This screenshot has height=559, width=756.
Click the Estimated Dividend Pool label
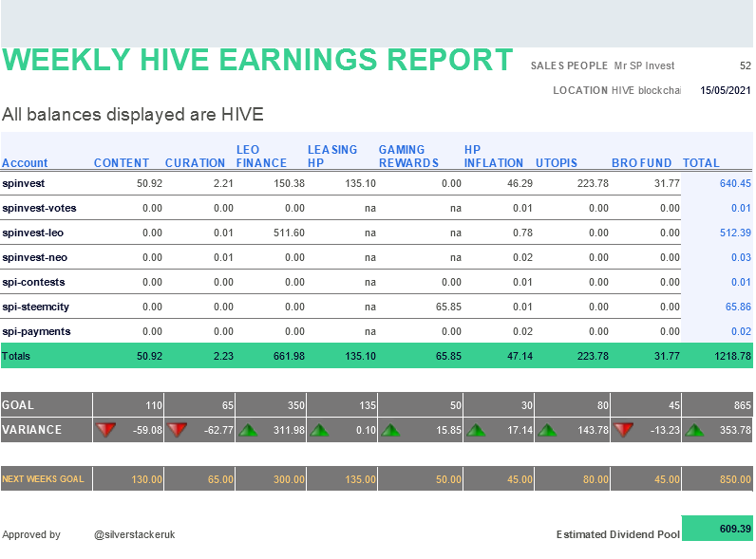pyautogui.click(x=618, y=534)
